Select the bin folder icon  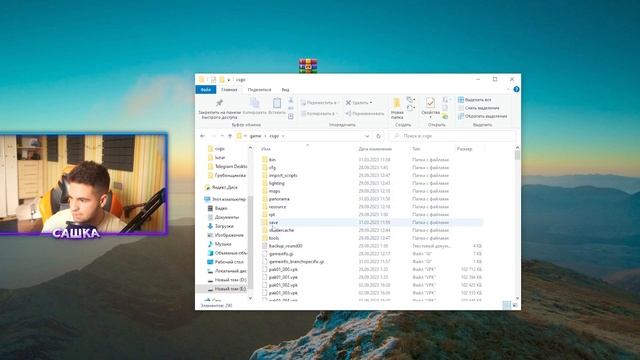pos(264,160)
